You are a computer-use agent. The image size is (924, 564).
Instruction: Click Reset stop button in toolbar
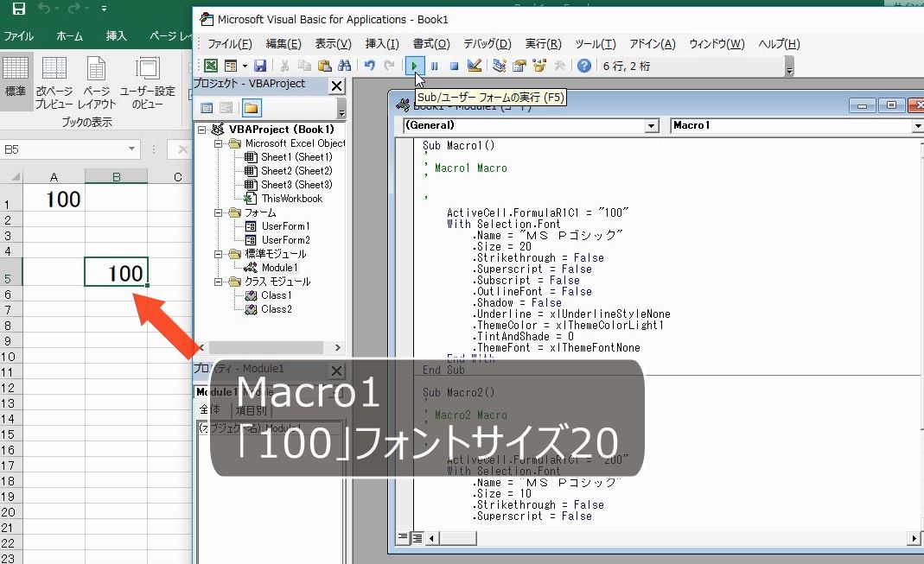click(x=454, y=66)
